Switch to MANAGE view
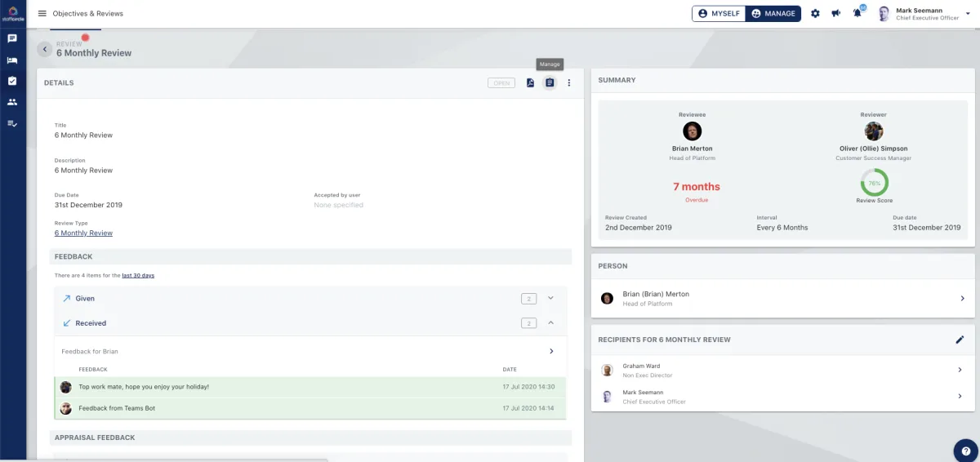980x462 pixels. (x=773, y=14)
